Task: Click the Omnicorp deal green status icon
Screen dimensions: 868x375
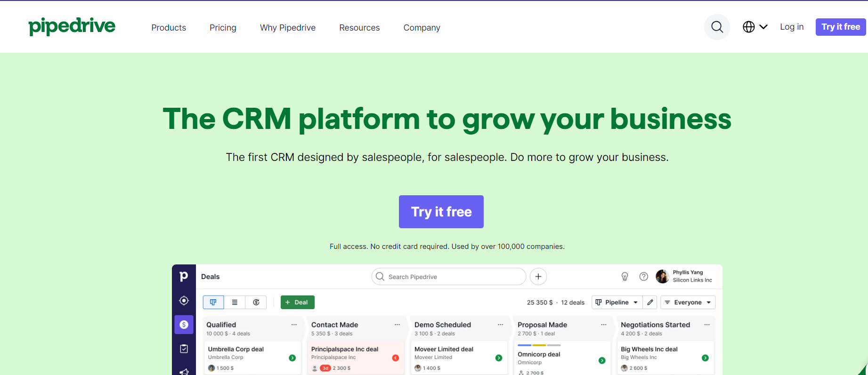Action: point(602,360)
